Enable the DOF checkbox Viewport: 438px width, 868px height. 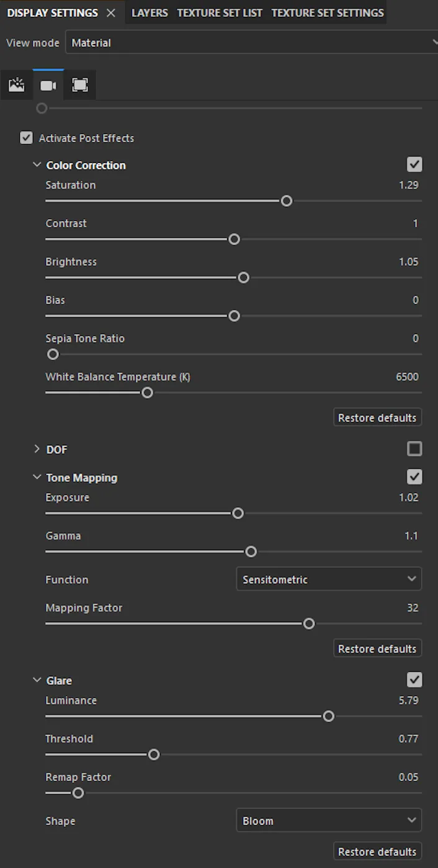click(x=414, y=448)
